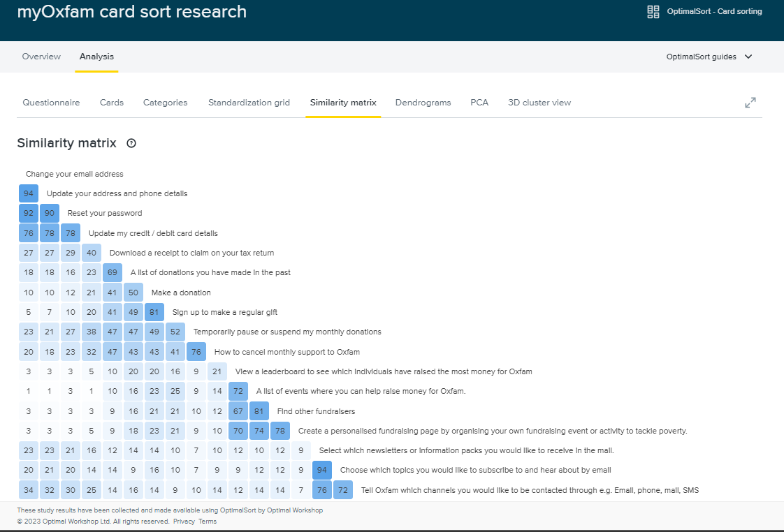Click the 69 cell in 'list of donations' row
784x532 pixels.
pos(112,273)
